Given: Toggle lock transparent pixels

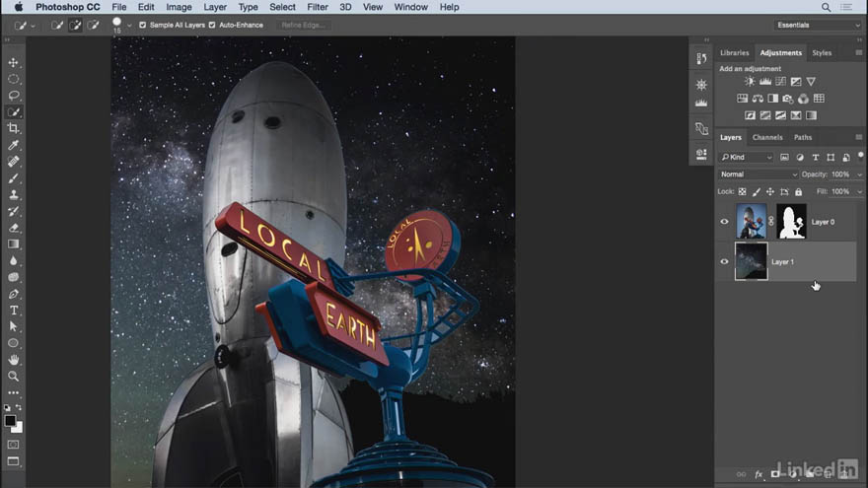Looking at the screenshot, I should (743, 192).
